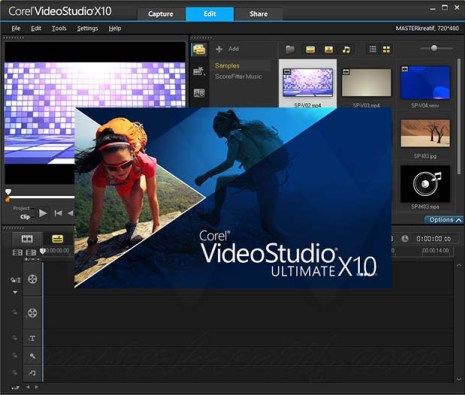Expand the Options panel
Screen dimensions: 465x395
tap(445, 220)
